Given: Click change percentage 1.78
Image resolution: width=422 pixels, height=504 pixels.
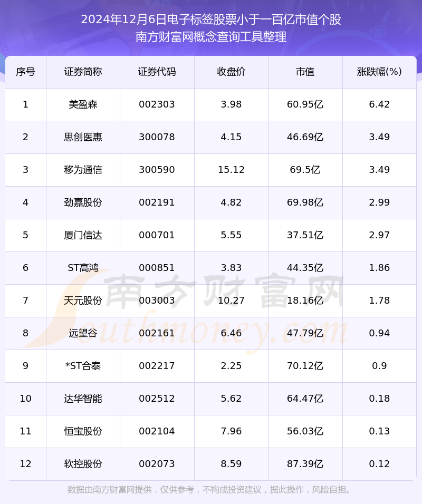Looking at the screenshot, I should pos(380,301).
